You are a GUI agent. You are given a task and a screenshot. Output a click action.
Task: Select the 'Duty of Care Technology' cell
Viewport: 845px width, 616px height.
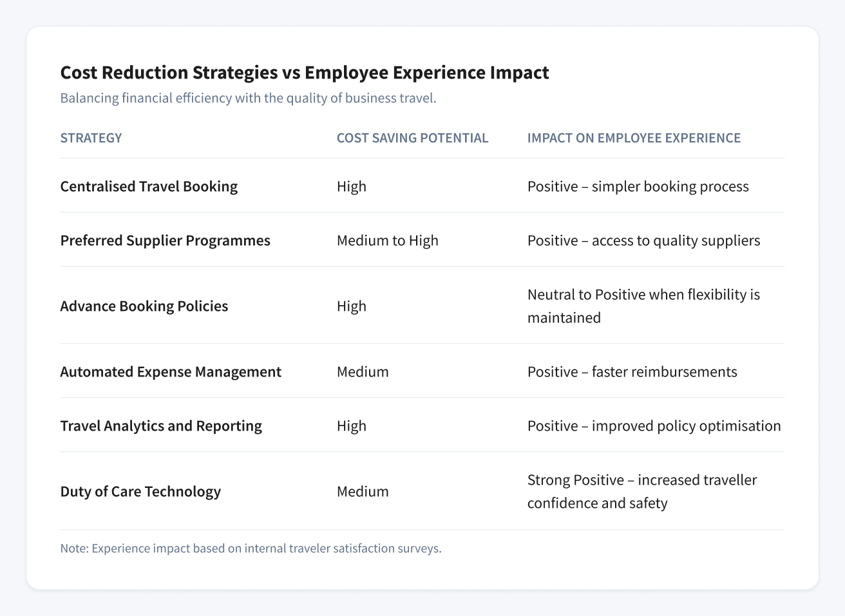[140, 492]
